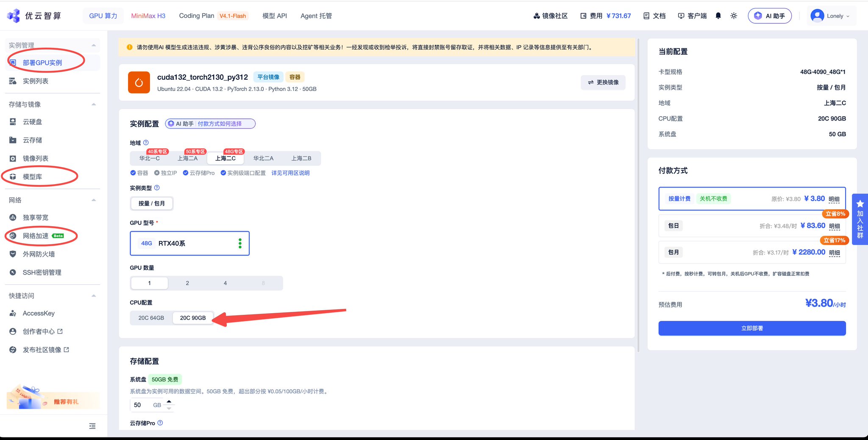The width and height of the screenshot is (868, 440).
Task: Select the 48G RTX40系 GPU card
Action: (x=189, y=243)
